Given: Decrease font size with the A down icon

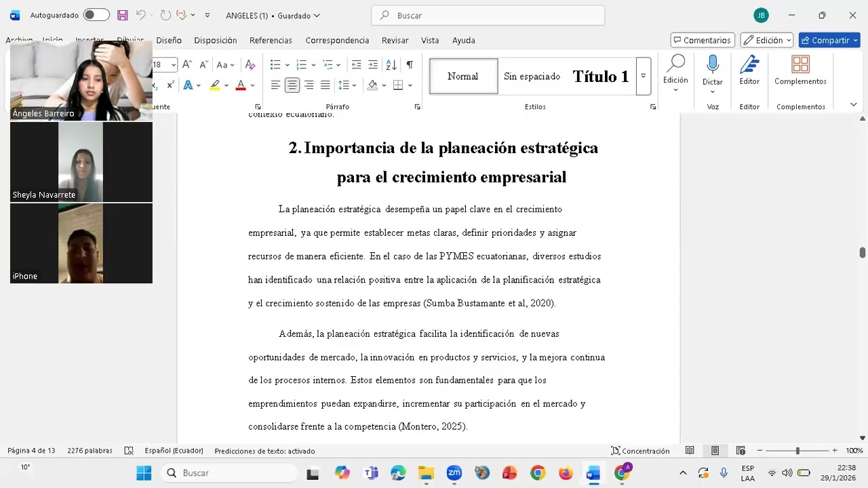Looking at the screenshot, I should click(203, 64).
